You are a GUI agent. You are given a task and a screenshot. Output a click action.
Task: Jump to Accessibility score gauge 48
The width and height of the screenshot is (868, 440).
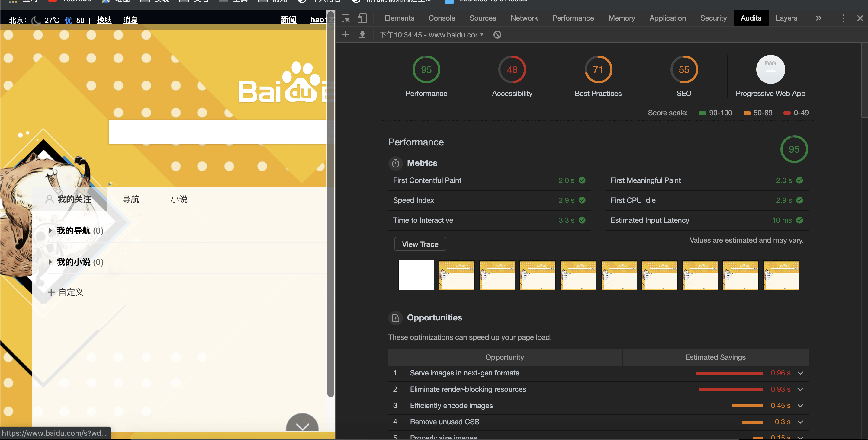pos(512,69)
